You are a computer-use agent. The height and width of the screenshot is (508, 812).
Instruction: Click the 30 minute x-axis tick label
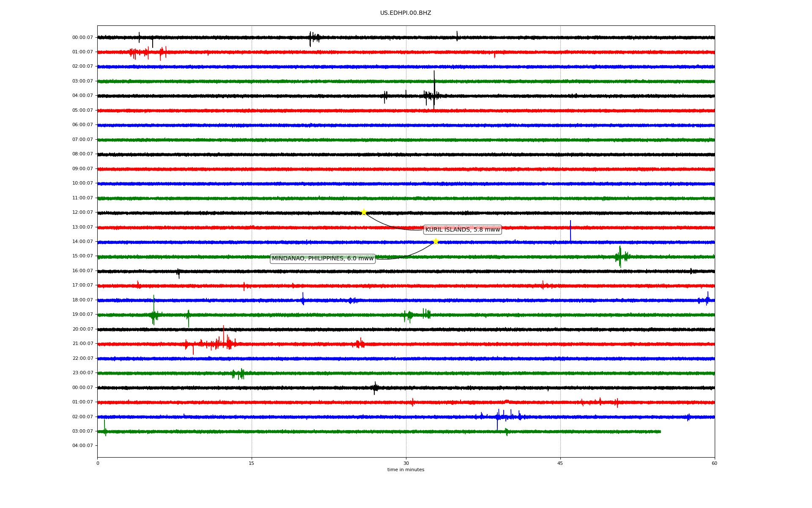click(x=406, y=463)
